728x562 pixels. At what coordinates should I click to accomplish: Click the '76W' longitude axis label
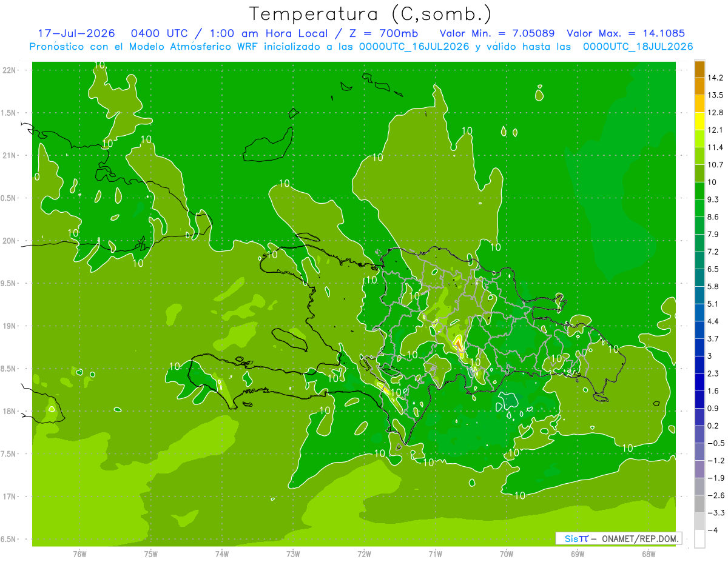[x=80, y=554]
